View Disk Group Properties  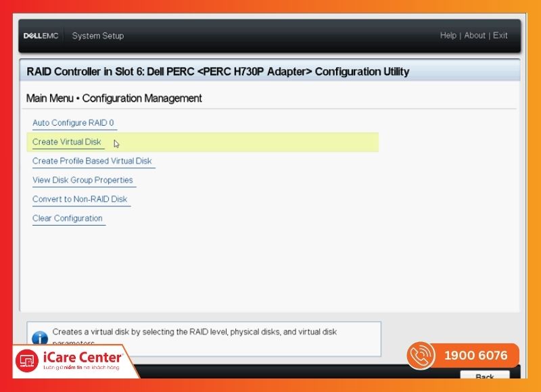[83, 180]
